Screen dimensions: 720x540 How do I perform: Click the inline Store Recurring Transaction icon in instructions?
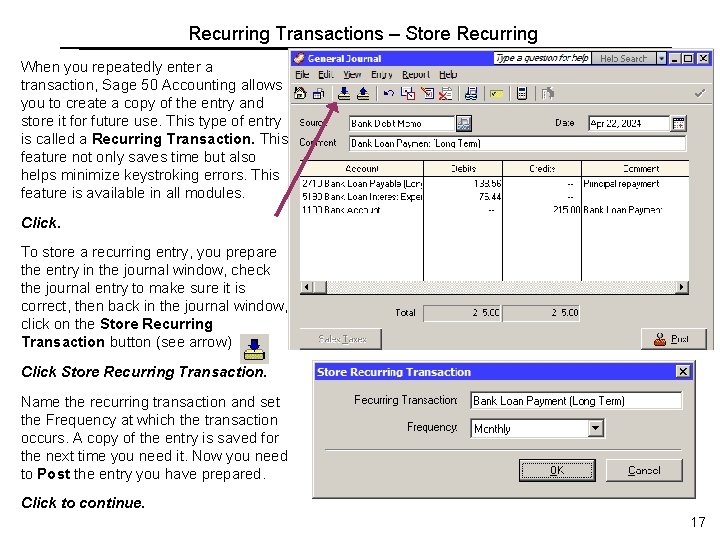point(254,349)
